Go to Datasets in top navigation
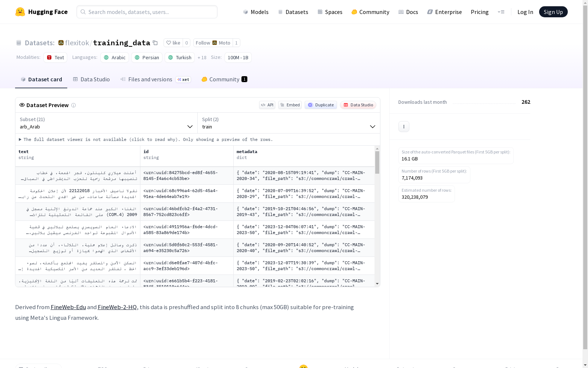 tap(293, 12)
